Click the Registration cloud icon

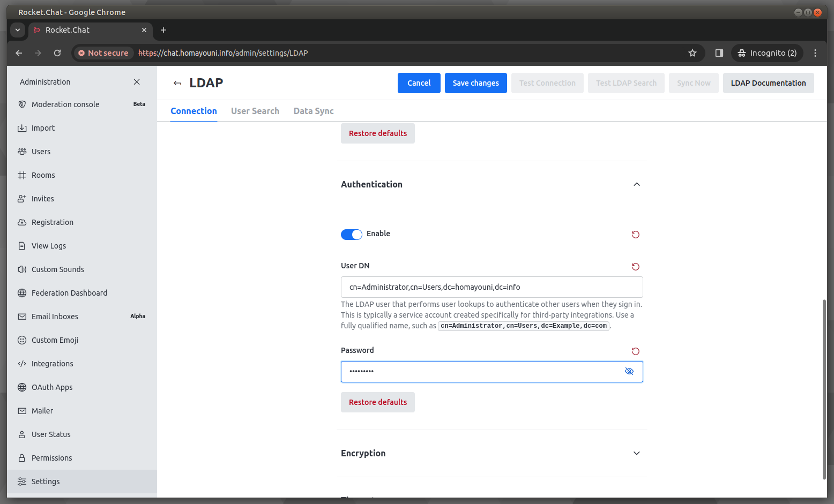pos(22,222)
